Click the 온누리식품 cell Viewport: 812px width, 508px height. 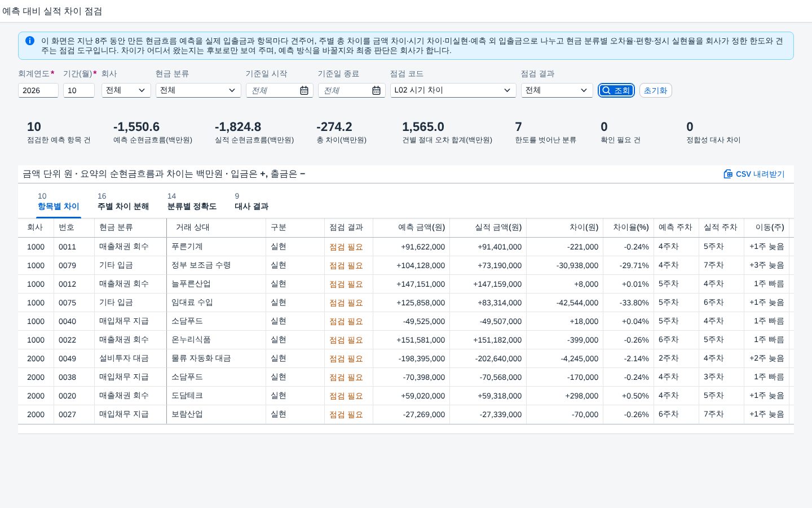click(217, 340)
